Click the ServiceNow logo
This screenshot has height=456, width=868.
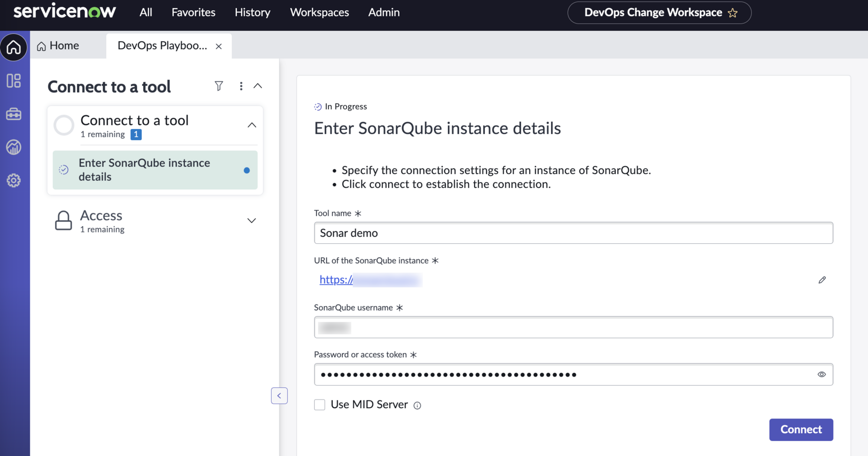coord(65,12)
